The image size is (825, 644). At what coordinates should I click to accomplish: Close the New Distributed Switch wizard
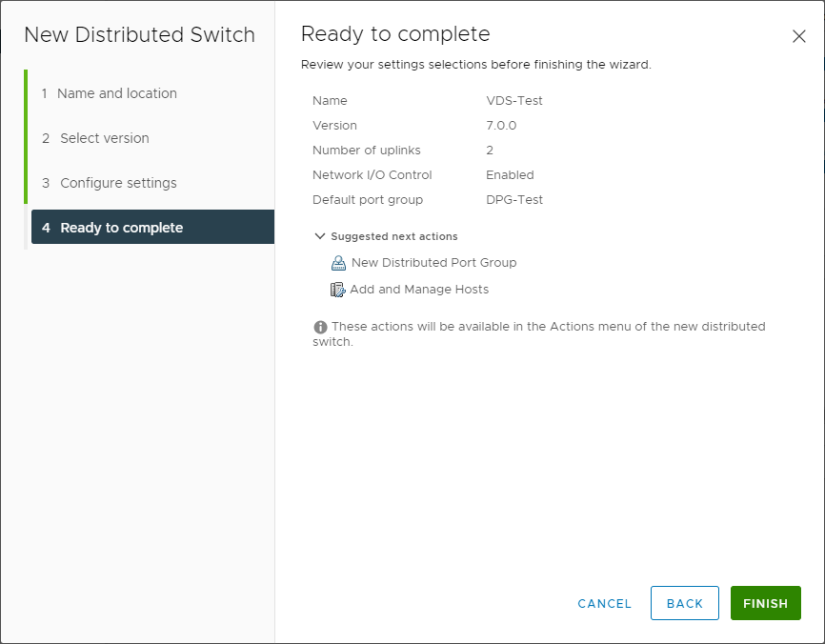pos(798,36)
